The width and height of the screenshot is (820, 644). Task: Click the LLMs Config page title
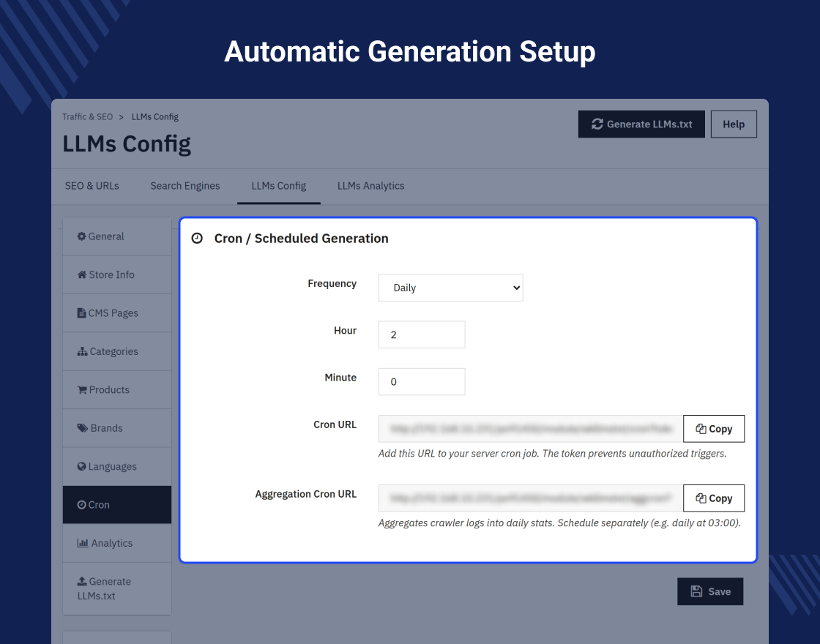coord(127,143)
